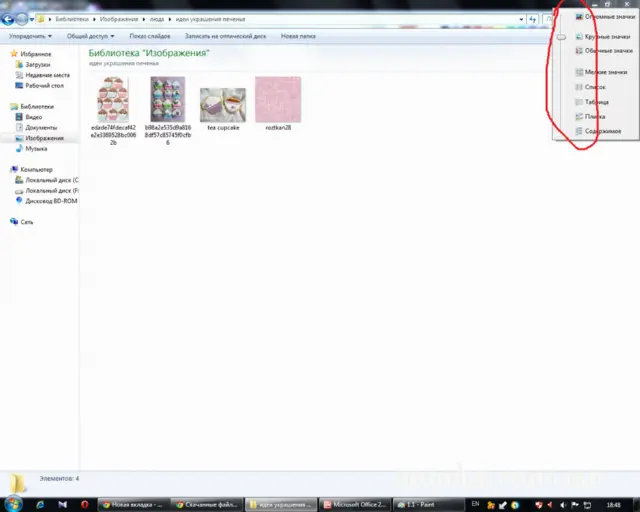Click the Новая папка button

pyautogui.click(x=298, y=36)
